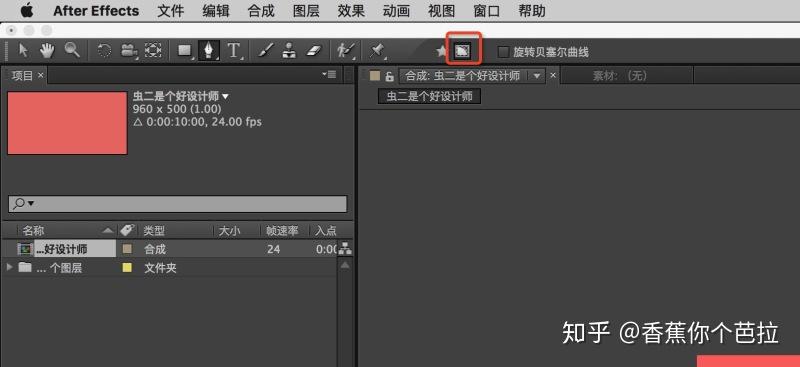
Task: Select the Unified Camera tool
Action: (129, 51)
